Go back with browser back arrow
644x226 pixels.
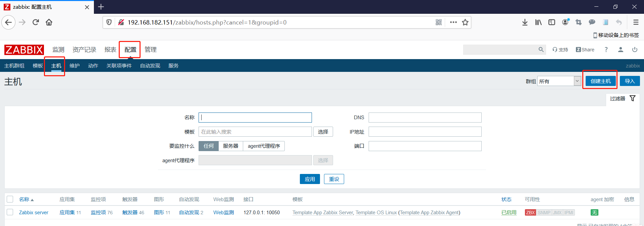point(8,22)
